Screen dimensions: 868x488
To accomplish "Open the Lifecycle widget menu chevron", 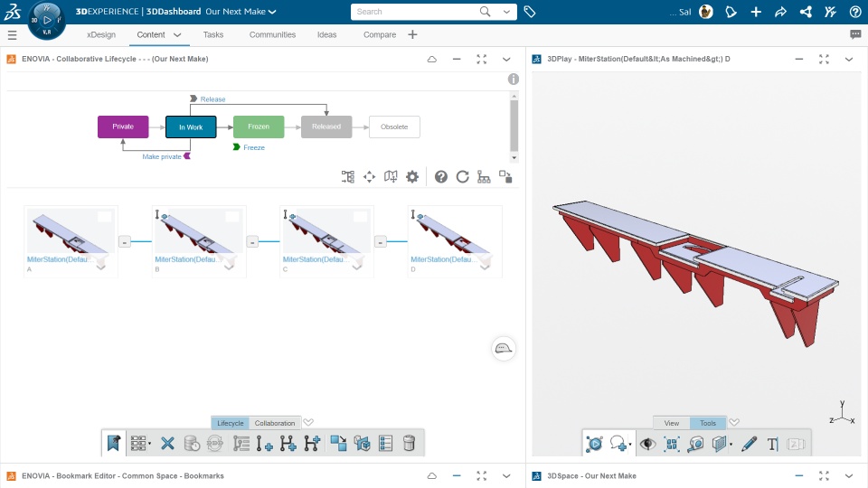I will 506,60.
